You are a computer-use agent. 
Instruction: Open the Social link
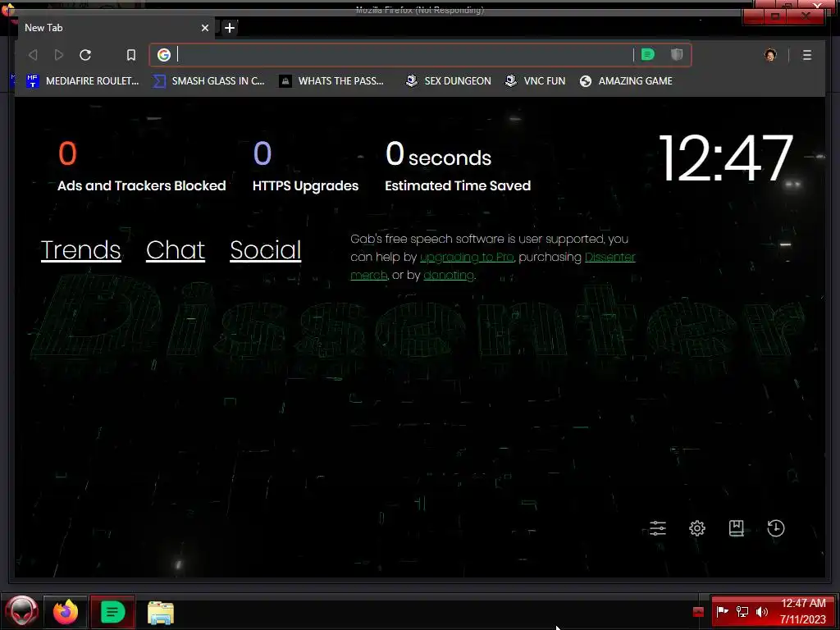click(265, 249)
